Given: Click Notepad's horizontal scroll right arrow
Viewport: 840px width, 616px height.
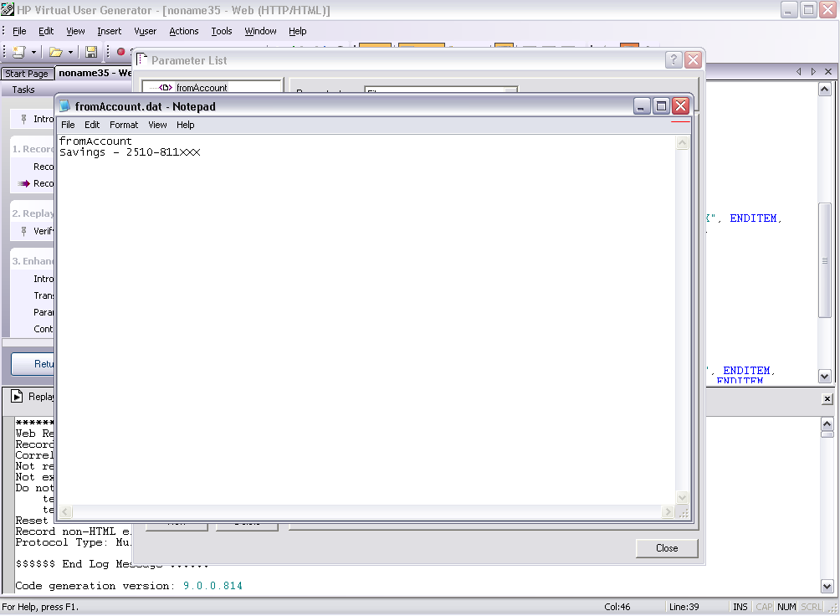Looking at the screenshot, I should coord(668,512).
